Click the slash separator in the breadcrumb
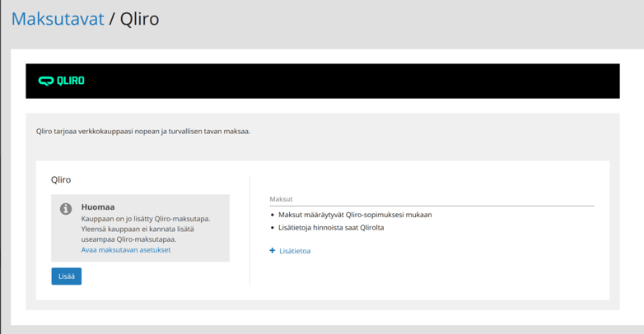This screenshot has height=334, width=644. 112,18
